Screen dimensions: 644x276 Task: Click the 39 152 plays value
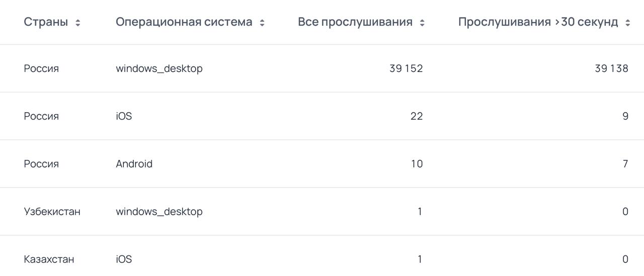click(x=406, y=68)
